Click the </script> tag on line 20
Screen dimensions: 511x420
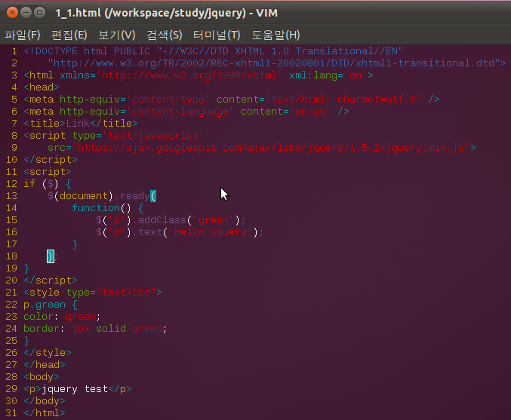(51, 281)
